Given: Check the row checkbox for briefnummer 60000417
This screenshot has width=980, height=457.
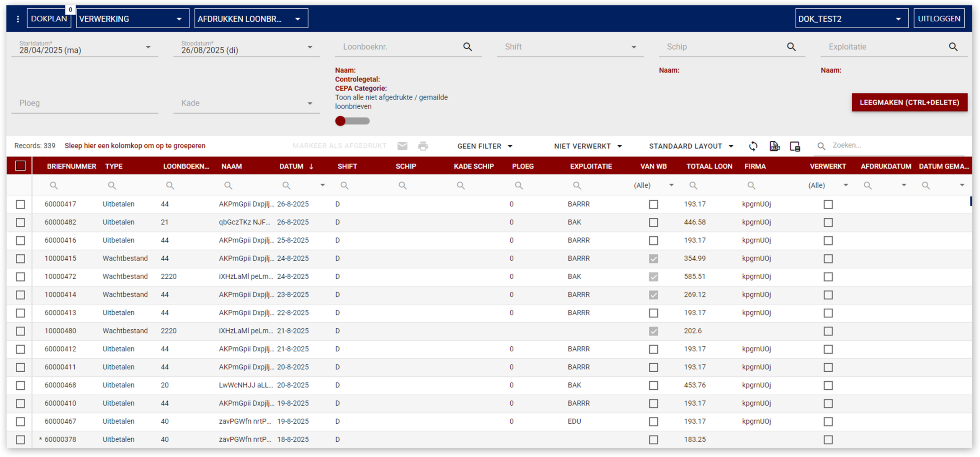Looking at the screenshot, I should point(20,204).
